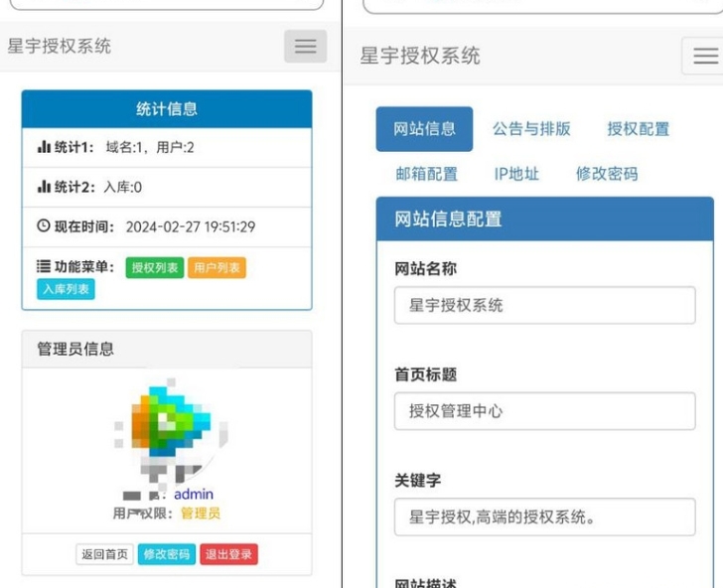Click 星宇授权系统 title in left panel
723x588 pixels.
coord(59,46)
